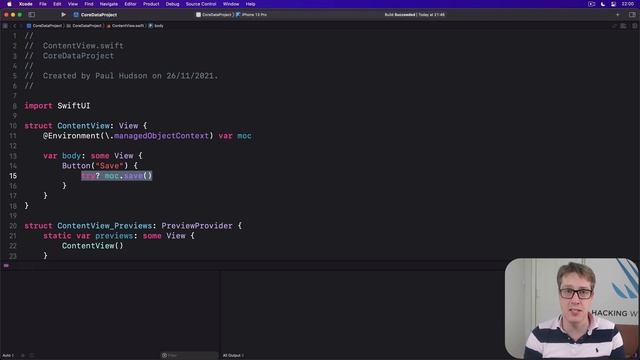This screenshot has height=360, width=640.
Task: Click line number 11 in gutter
Action: pyautogui.click(x=13, y=136)
